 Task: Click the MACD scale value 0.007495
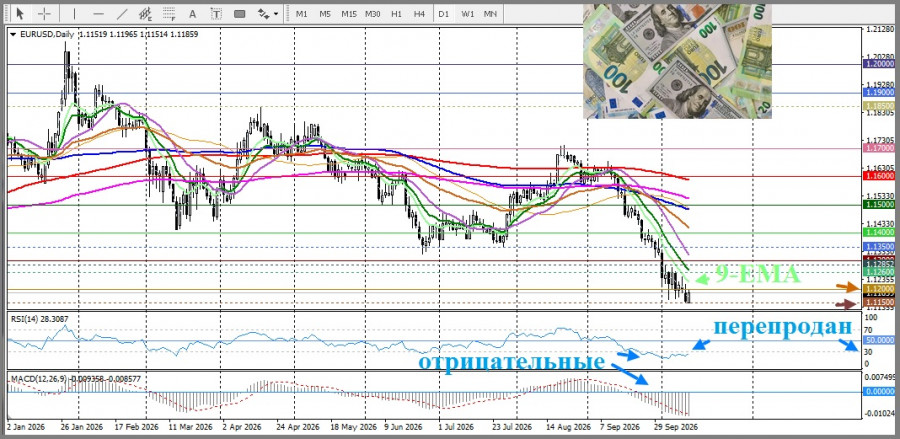pyautogui.click(x=881, y=377)
